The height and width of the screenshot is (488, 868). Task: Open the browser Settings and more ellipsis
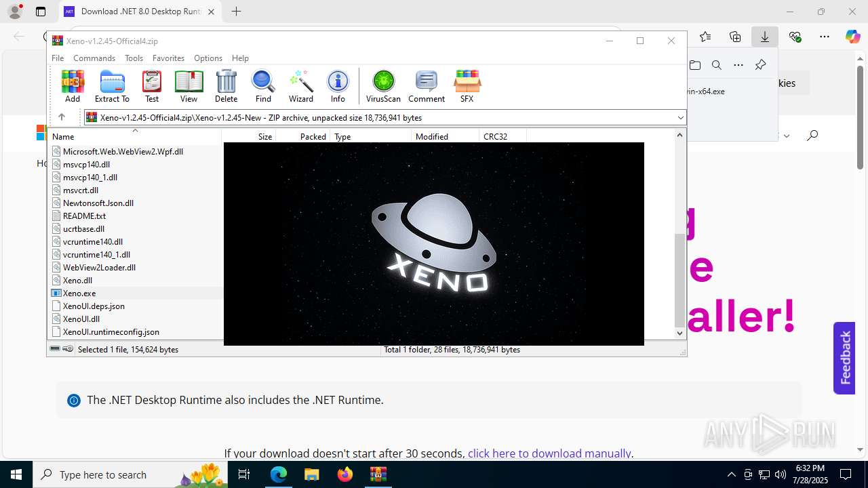(x=824, y=37)
